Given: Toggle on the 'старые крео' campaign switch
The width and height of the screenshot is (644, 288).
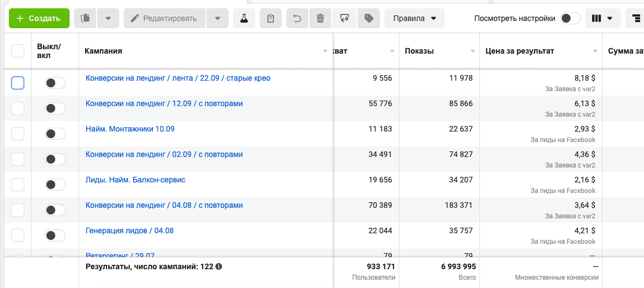Looking at the screenshot, I should point(55,83).
